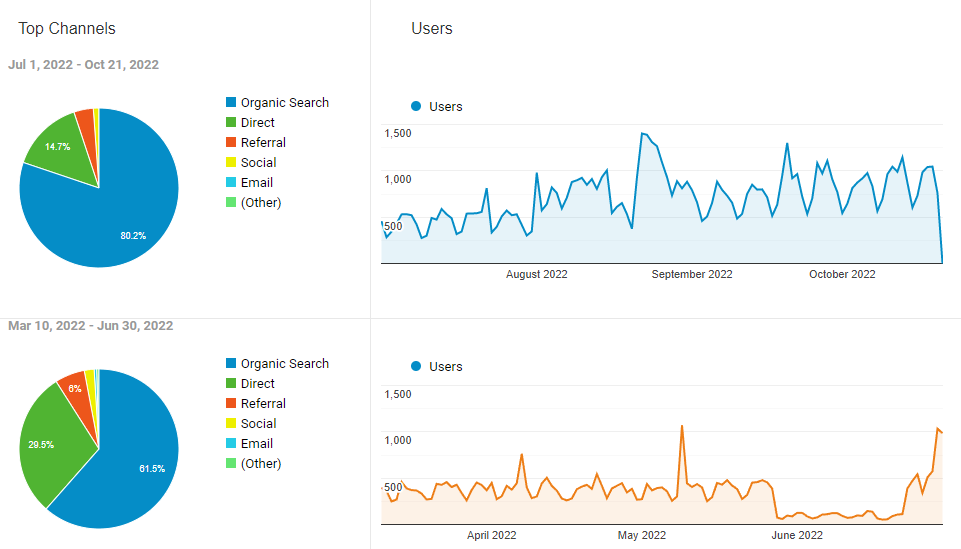The image size is (961, 549).
Task: Select the 'Social' label in top legend
Action: point(258,162)
